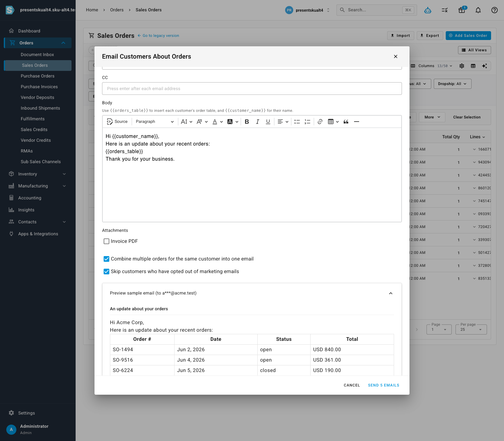Screen dimensions: 504x441
Task: Expand the Contacts sidebar section
Action: 64,222
